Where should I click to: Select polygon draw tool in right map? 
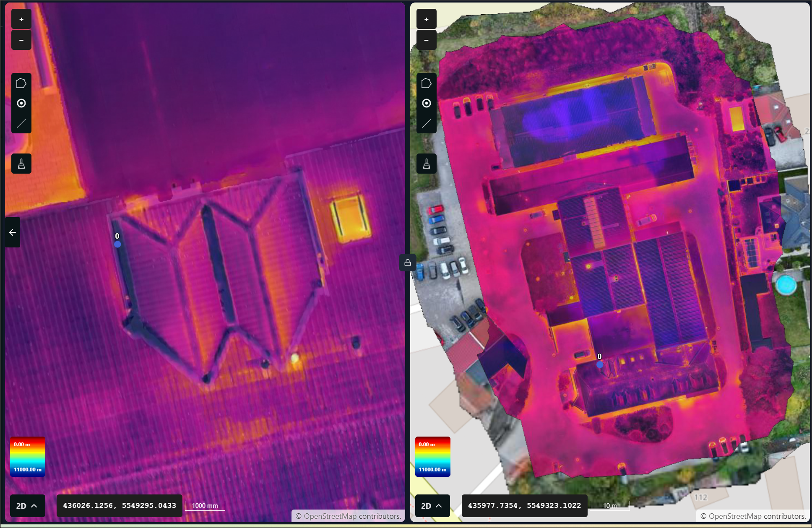click(x=427, y=83)
